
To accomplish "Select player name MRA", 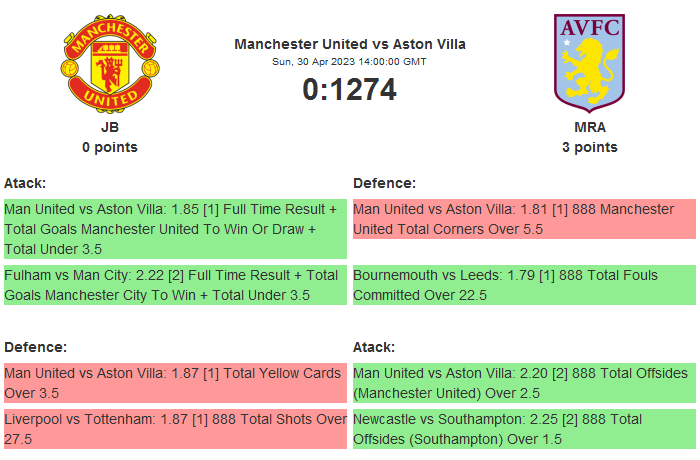I will (590, 127).
